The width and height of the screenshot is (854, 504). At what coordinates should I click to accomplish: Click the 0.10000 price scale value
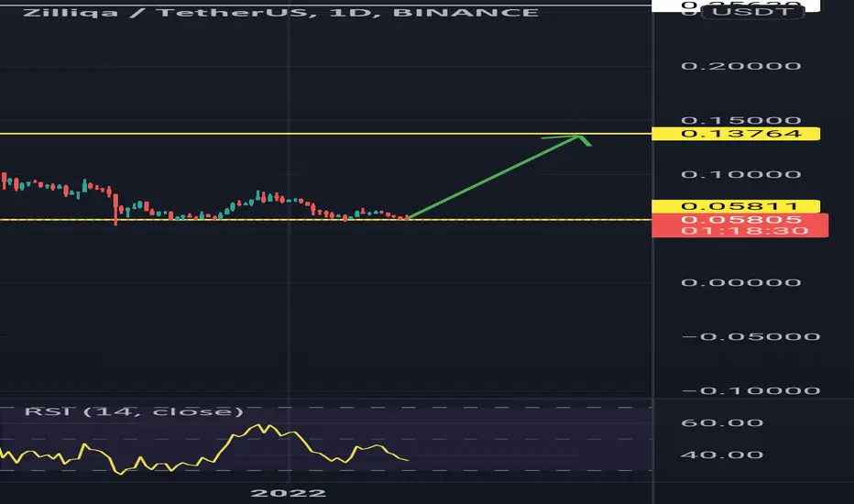[741, 174]
